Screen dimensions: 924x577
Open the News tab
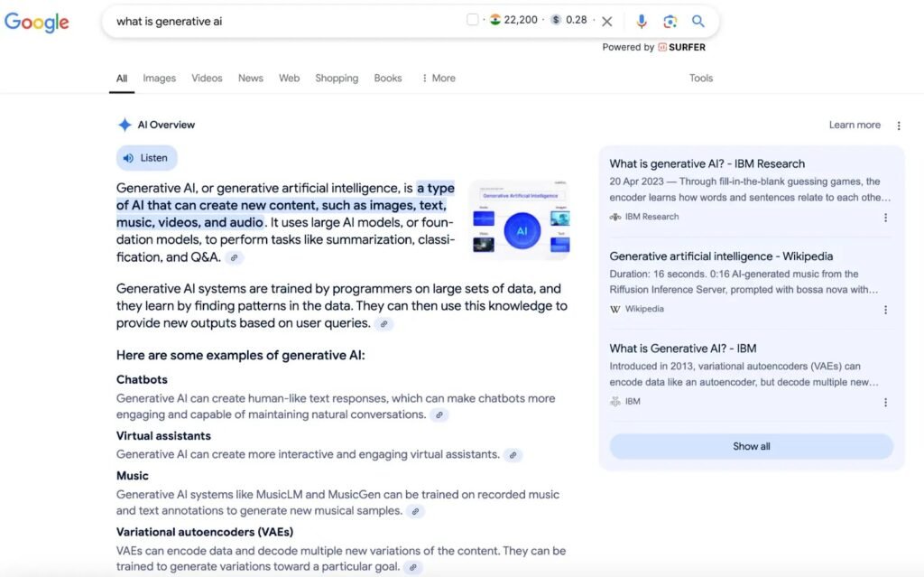pyautogui.click(x=251, y=78)
